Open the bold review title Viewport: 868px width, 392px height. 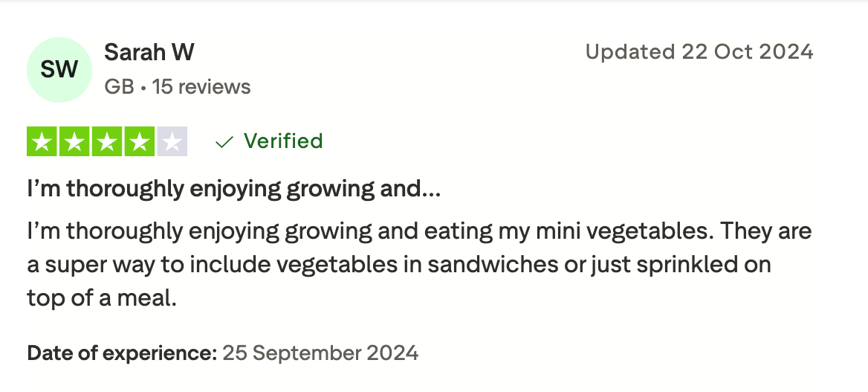pos(233,189)
